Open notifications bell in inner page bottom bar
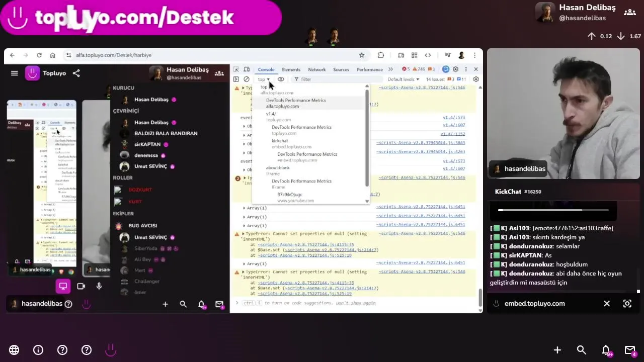Screen dimensions: 644x362 click(201, 304)
